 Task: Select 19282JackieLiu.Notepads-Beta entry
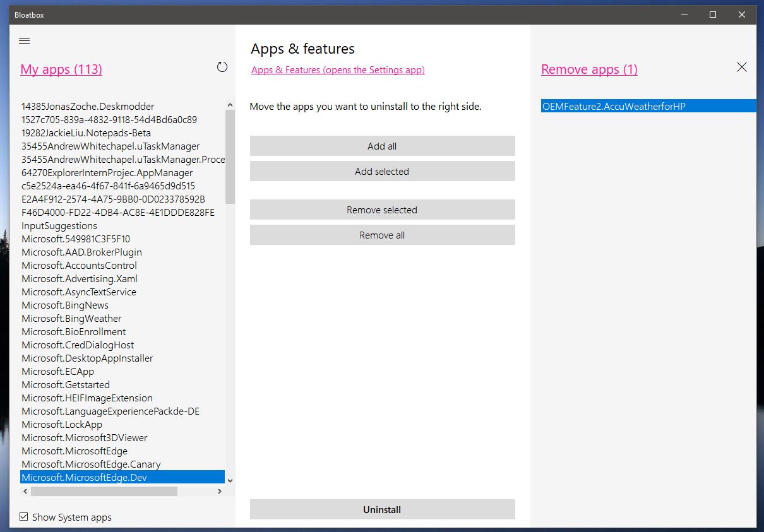point(122,133)
